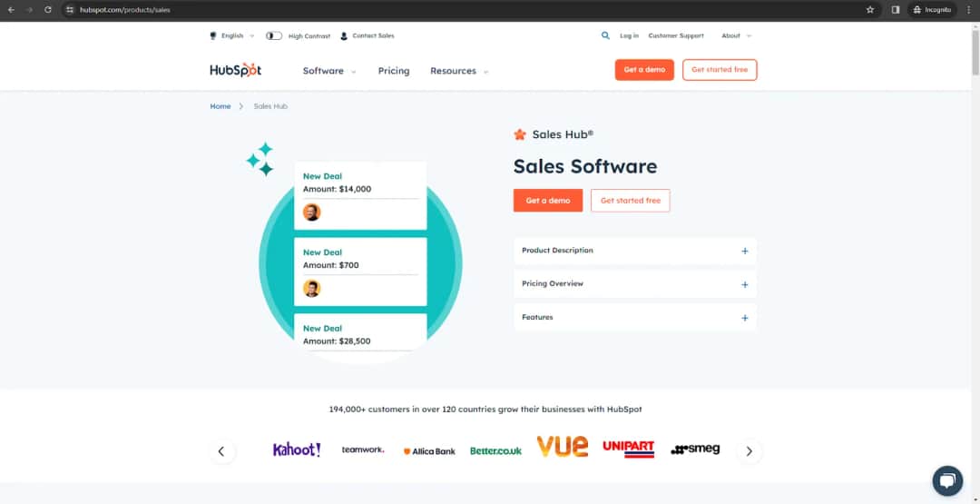Click the Log in link
Screen dimensions: 980x504
pos(630,35)
